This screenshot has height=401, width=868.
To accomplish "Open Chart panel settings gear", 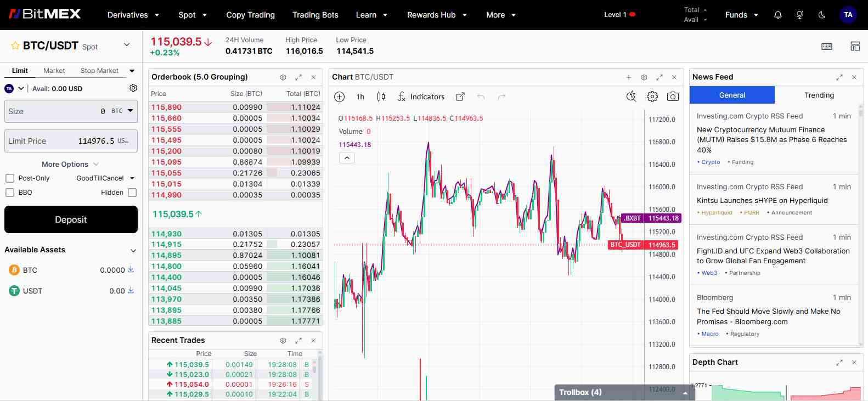I will tap(644, 77).
